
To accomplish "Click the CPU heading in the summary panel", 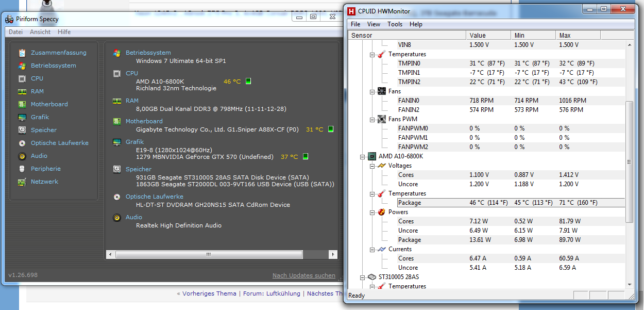I will (132, 73).
